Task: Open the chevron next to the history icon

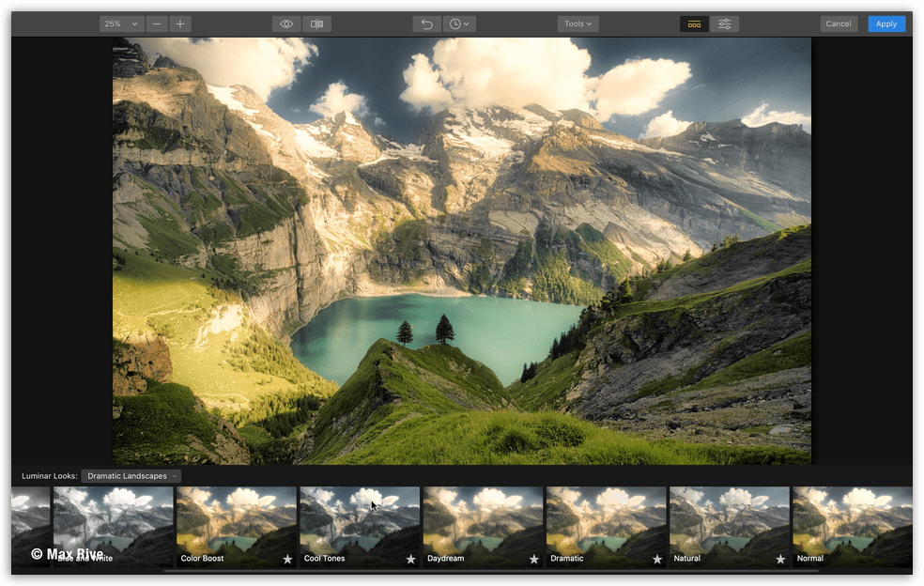Action: pos(467,23)
